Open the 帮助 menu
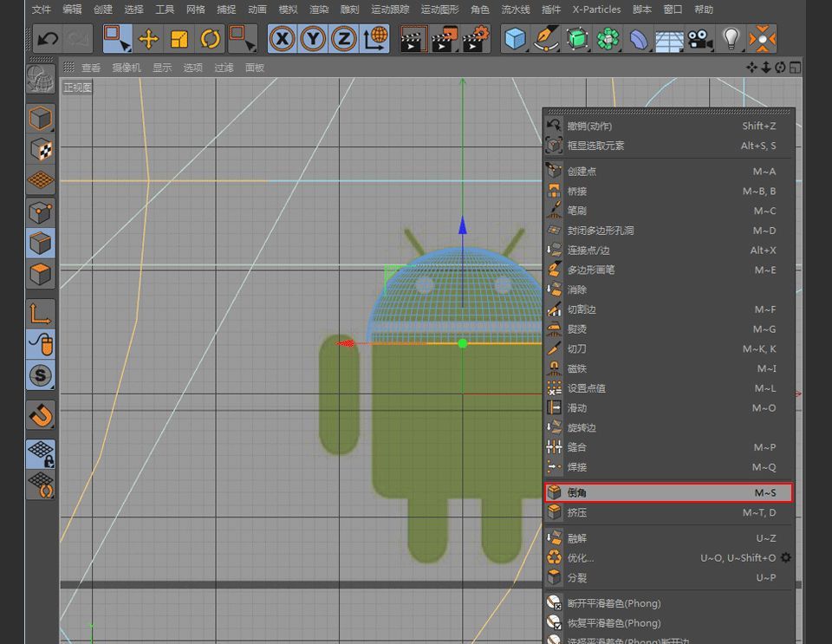Screen dimensions: 832x644 coord(704,10)
